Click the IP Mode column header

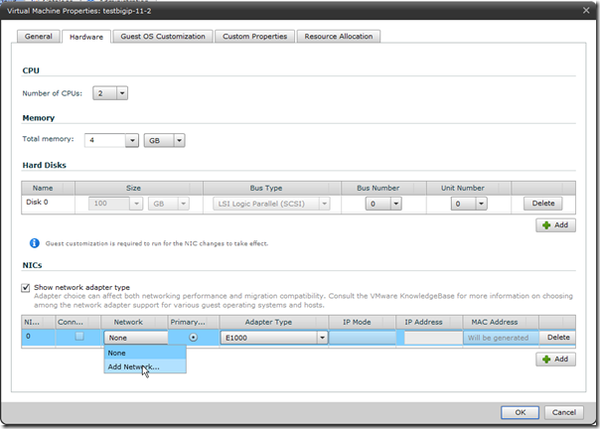click(x=362, y=322)
